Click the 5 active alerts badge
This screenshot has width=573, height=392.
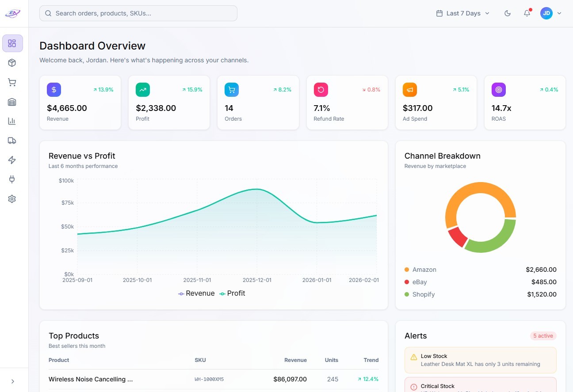pyautogui.click(x=543, y=336)
